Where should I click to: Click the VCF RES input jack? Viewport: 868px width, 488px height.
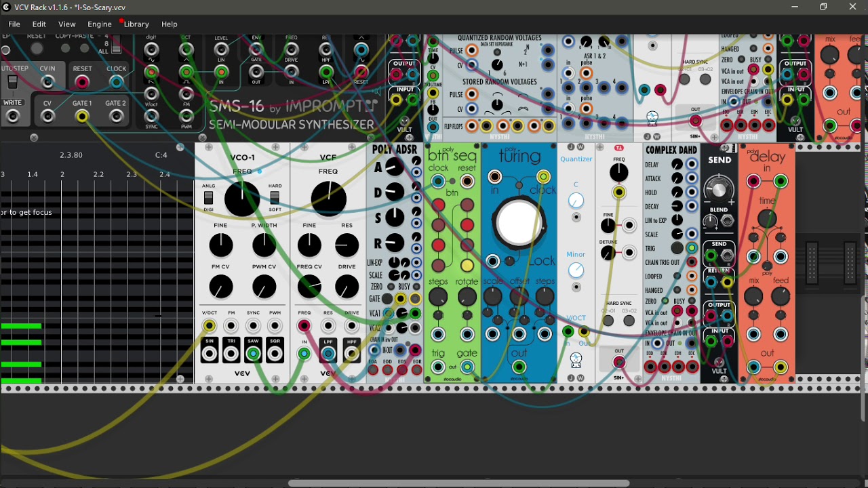tap(328, 327)
